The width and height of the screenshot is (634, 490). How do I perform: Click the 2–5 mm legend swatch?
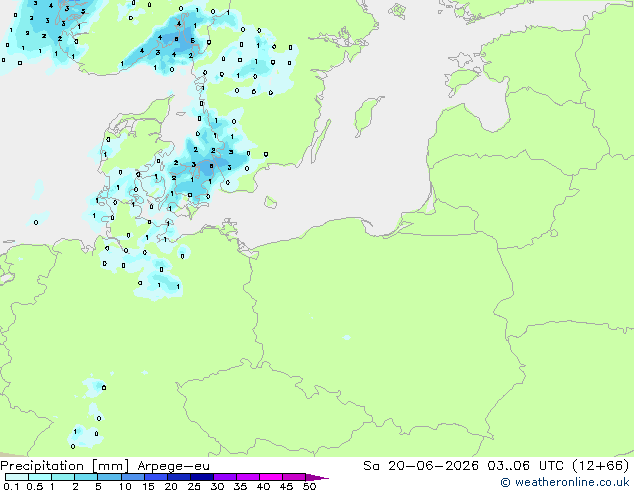coord(86,477)
